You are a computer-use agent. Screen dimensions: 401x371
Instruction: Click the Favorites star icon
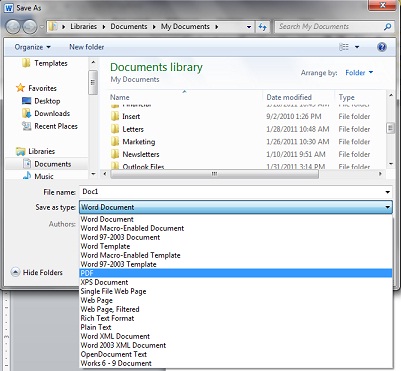[20, 88]
